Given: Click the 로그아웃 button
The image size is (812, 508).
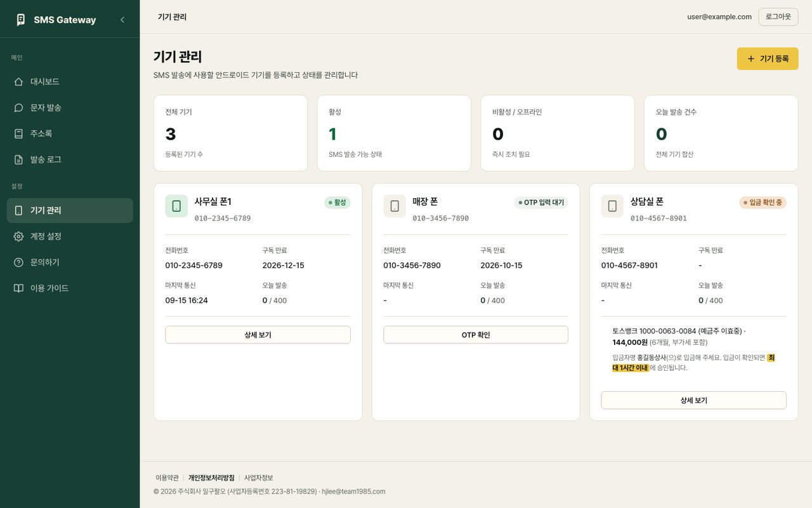Looking at the screenshot, I should pyautogui.click(x=778, y=17).
